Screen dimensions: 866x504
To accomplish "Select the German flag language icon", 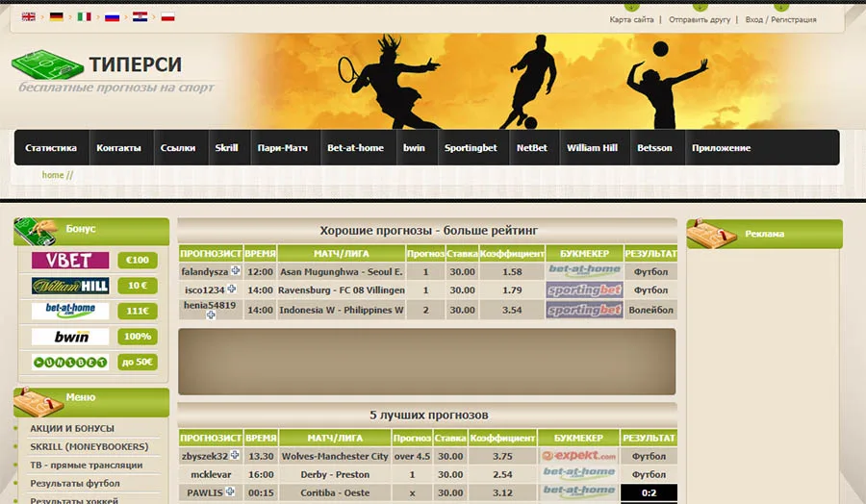I will pyautogui.click(x=57, y=16).
